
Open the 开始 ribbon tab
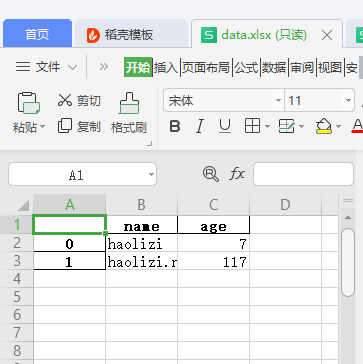(x=138, y=67)
